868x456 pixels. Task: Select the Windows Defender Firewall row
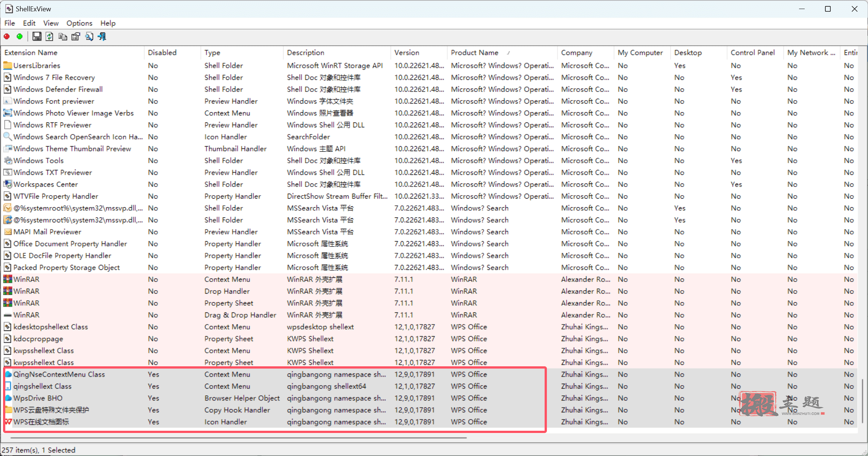coord(430,89)
